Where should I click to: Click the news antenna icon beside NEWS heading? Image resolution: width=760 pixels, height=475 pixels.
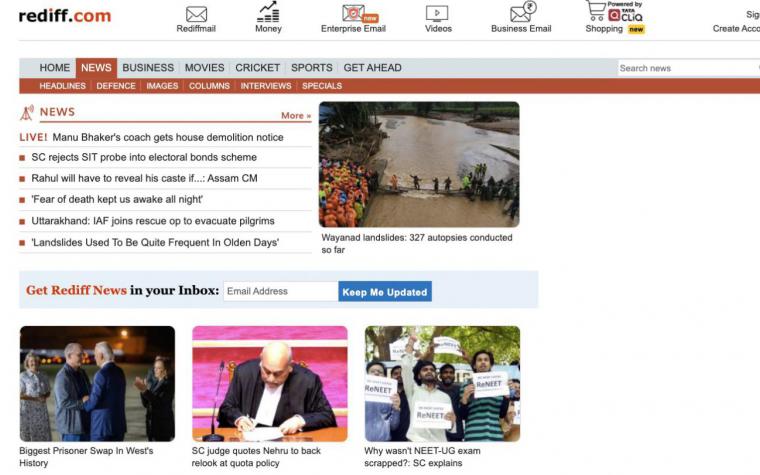click(27, 112)
